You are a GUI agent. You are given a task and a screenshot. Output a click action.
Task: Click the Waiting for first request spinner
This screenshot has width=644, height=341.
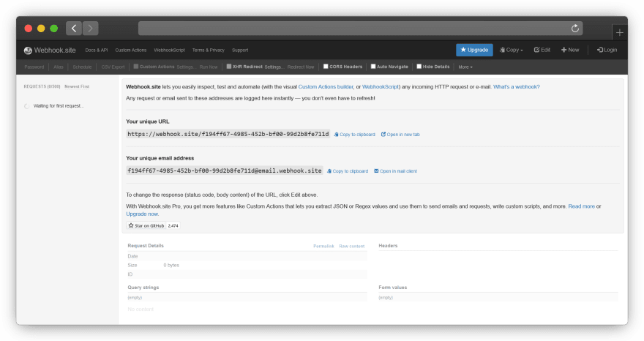tap(26, 106)
